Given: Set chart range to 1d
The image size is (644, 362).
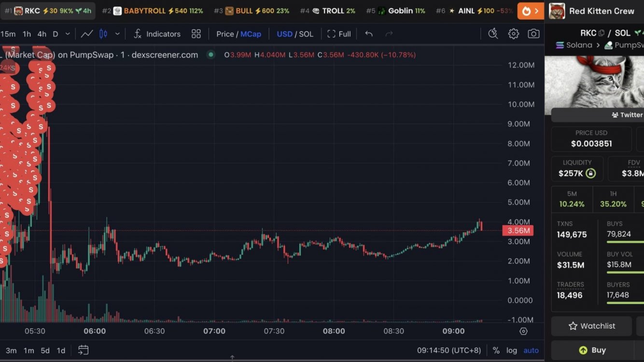Looking at the screenshot, I should [61, 350].
